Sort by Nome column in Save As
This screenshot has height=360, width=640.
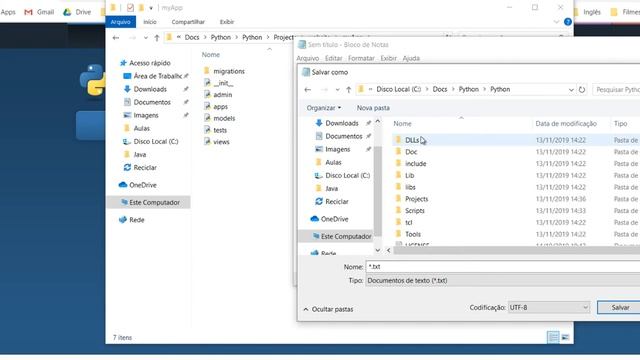(402, 124)
